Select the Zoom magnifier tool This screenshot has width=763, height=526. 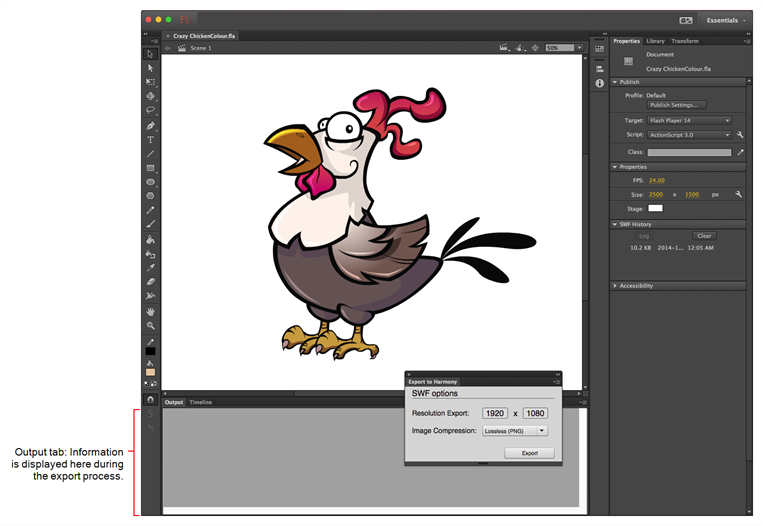tap(151, 326)
